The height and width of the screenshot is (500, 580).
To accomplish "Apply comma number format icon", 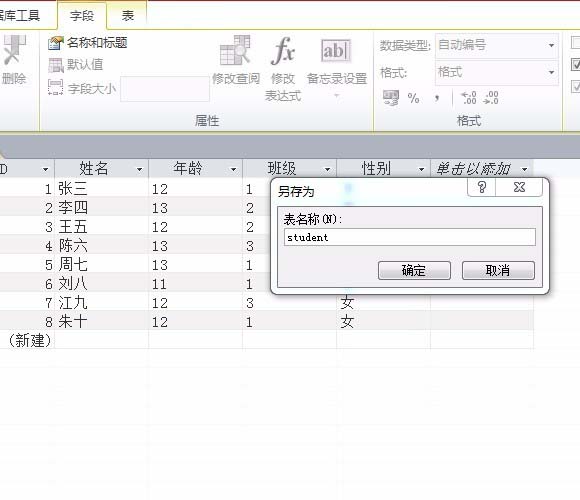I will pos(437,98).
